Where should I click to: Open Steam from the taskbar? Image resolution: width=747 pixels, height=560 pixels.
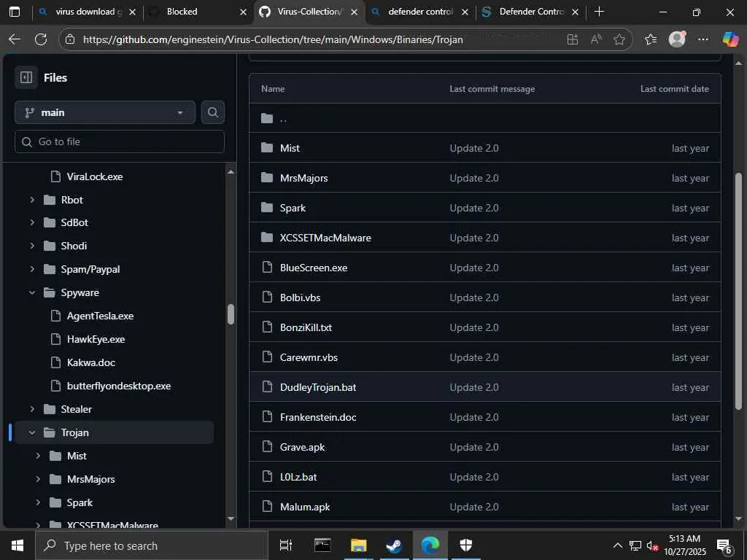(x=394, y=545)
